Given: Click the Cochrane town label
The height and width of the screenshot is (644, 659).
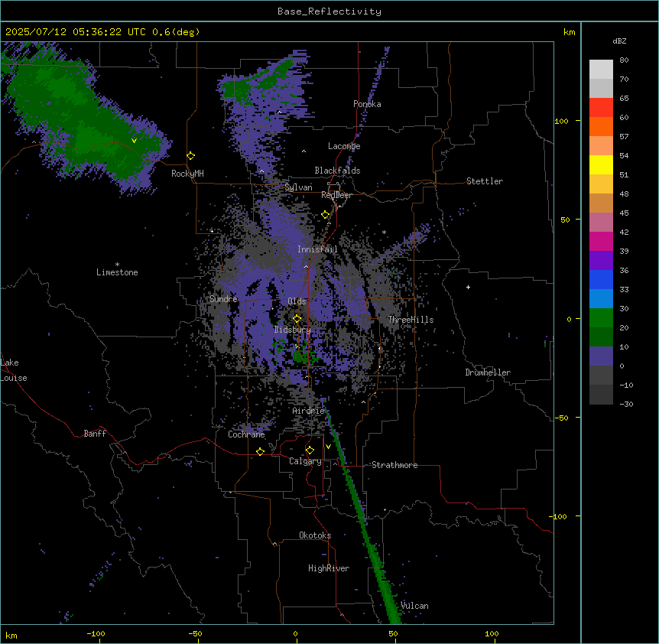Looking at the screenshot, I should tap(246, 434).
